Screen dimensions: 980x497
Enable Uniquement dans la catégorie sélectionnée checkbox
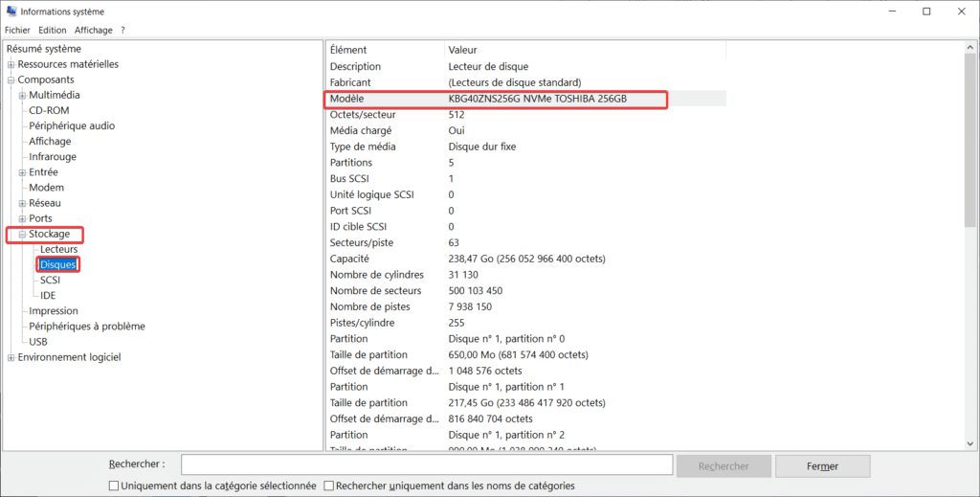tap(115, 486)
